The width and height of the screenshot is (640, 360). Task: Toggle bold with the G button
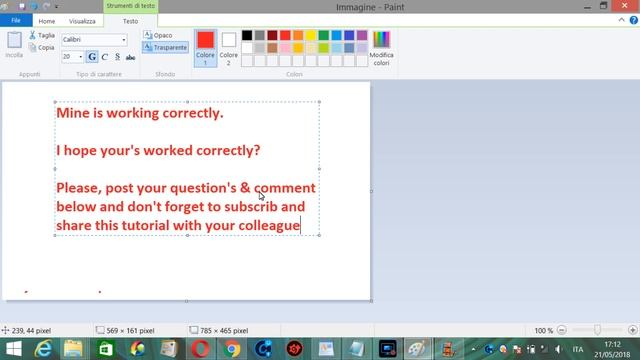click(92, 57)
